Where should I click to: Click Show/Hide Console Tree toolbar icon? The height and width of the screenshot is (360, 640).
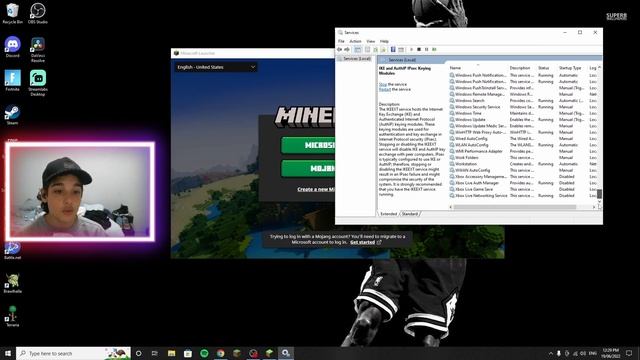pos(358,49)
